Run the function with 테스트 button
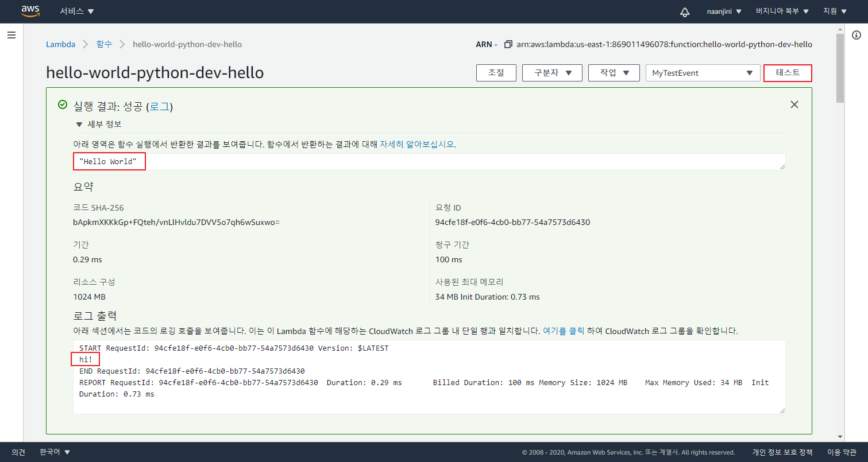868x462 pixels. click(788, 73)
